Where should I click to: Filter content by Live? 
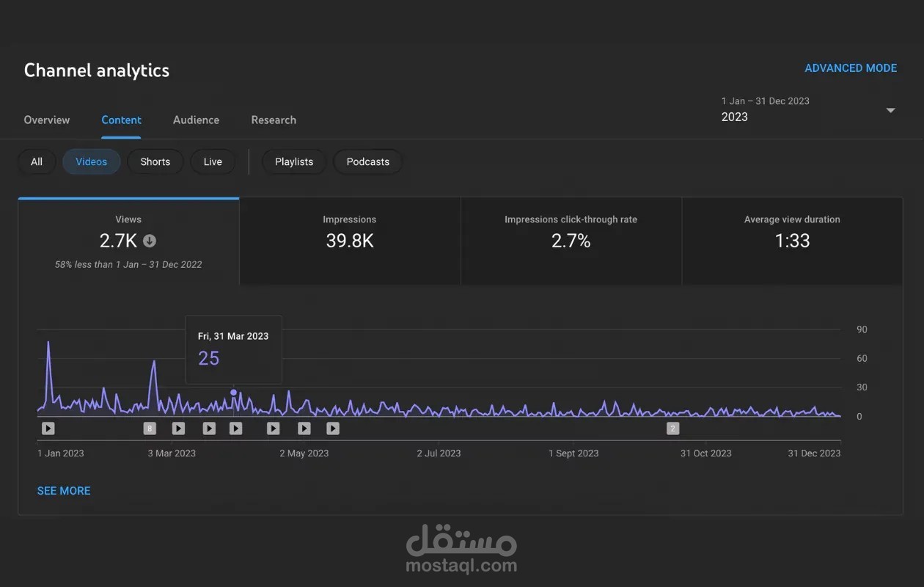coord(213,161)
